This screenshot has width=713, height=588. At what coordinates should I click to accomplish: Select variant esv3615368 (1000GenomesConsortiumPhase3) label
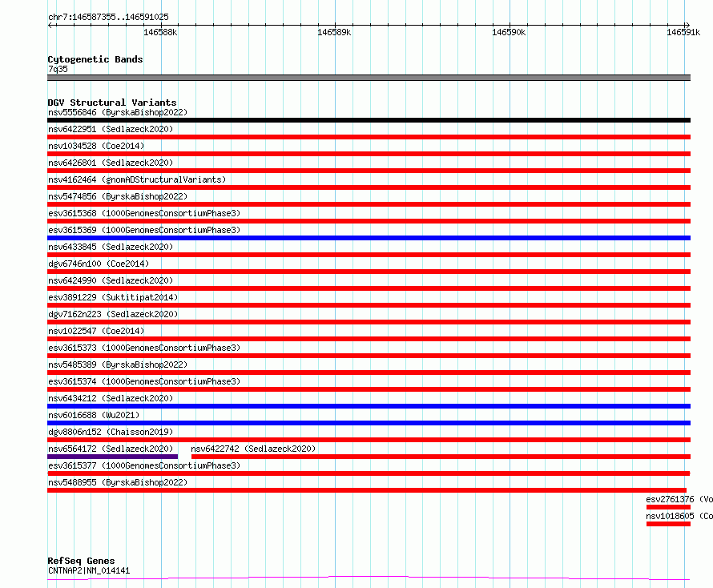pos(144,213)
